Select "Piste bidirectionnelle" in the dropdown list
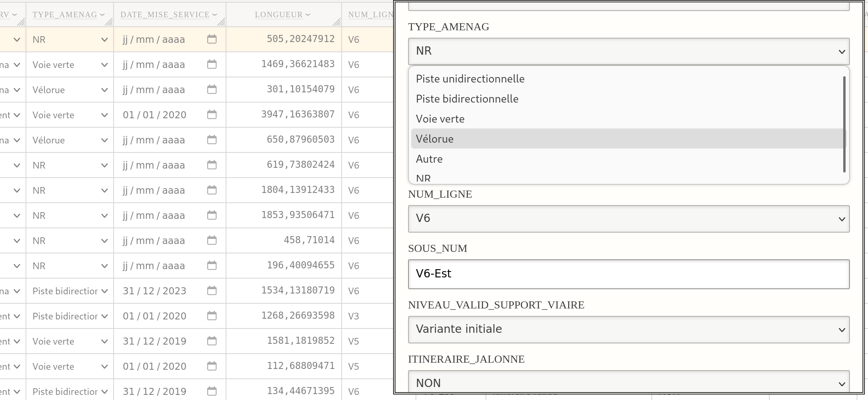The height and width of the screenshot is (400, 868). [467, 99]
